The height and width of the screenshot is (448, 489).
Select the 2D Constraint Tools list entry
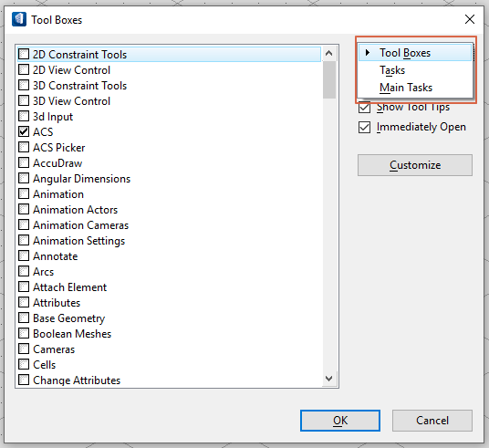click(x=170, y=54)
